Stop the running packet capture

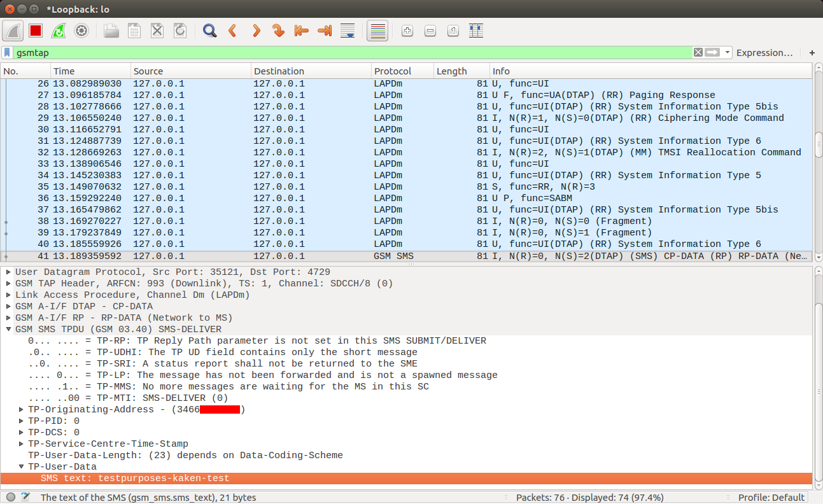35,31
